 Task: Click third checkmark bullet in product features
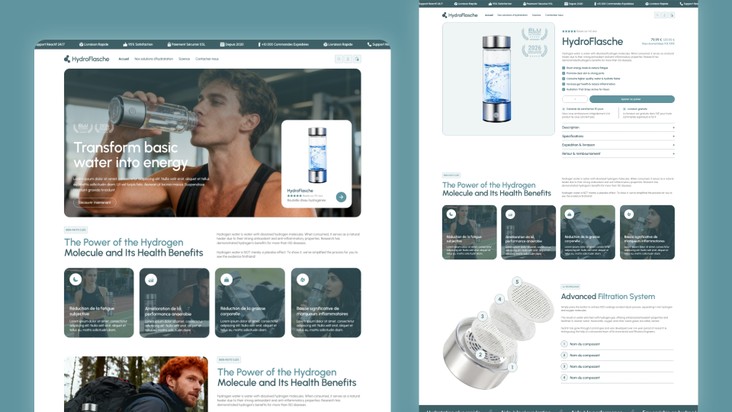point(563,79)
